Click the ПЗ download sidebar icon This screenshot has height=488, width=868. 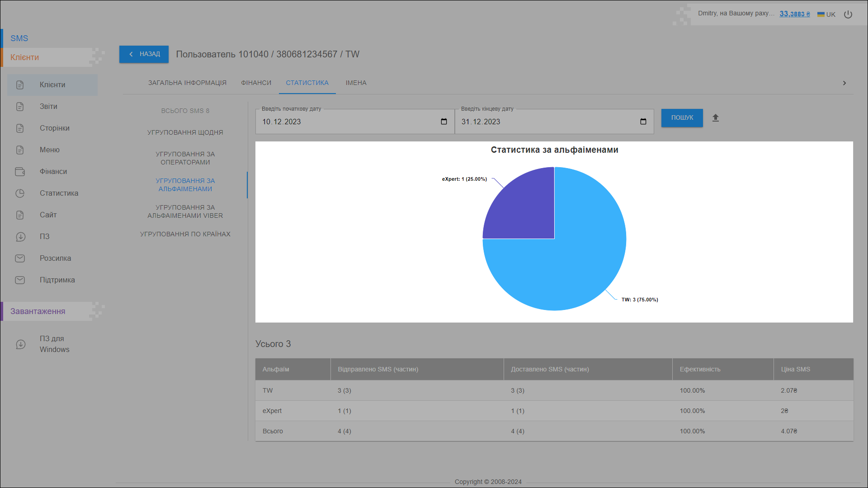20,237
